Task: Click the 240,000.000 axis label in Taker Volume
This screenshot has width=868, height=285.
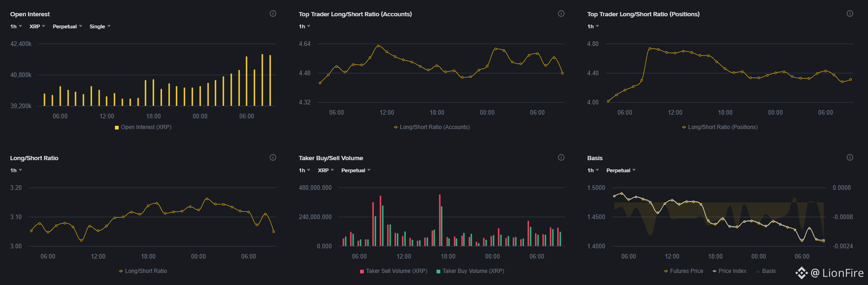Action: (315, 217)
